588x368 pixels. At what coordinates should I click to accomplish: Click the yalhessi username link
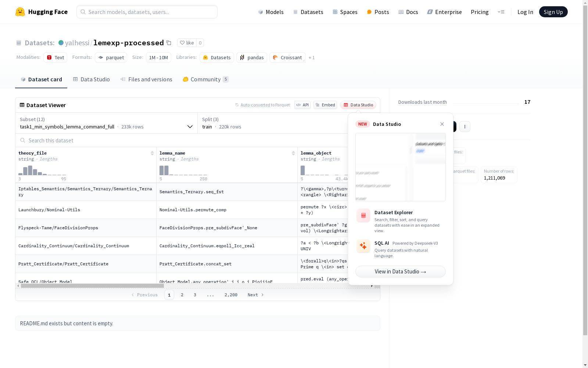pos(77,43)
